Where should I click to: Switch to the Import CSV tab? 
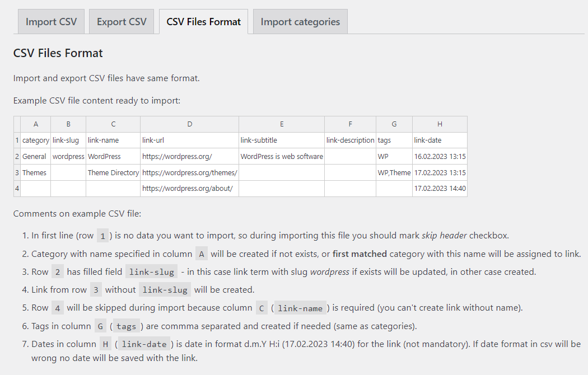pos(51,22)
